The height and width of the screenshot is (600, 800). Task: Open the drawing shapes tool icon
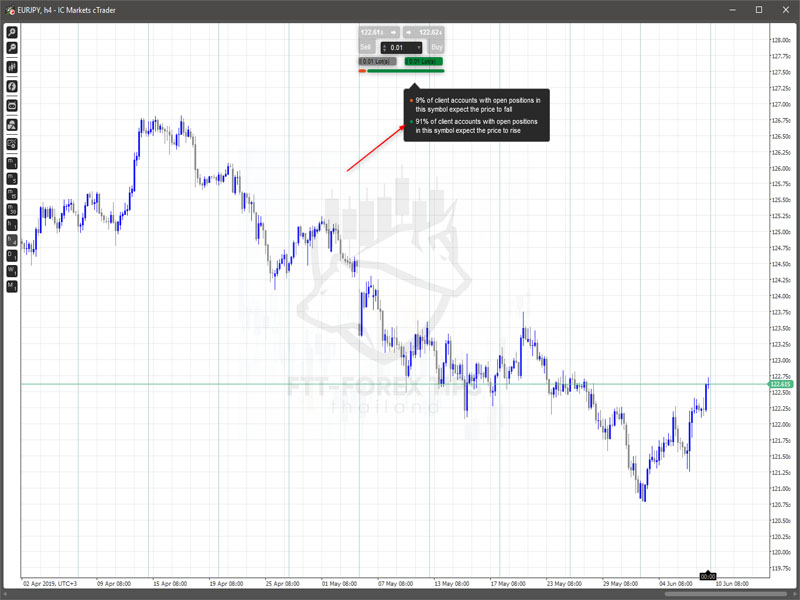coord(12,125)
